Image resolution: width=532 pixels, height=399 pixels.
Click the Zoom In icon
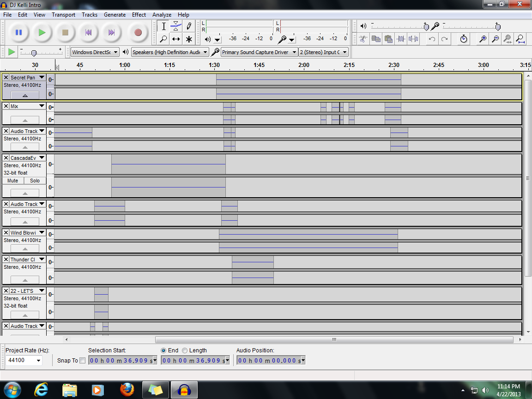point(483,39)
